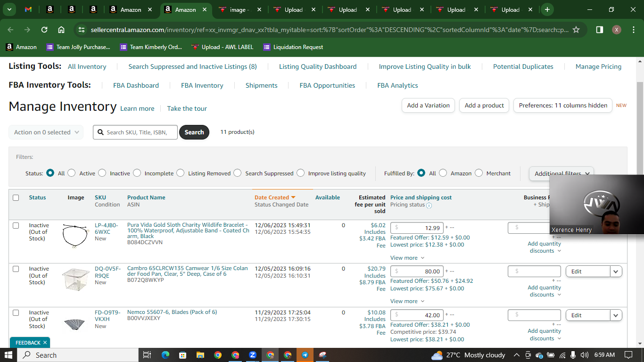Click the Search SKU, Title, ISBN field
Screen dimensions: 644x362
point(135,132)
